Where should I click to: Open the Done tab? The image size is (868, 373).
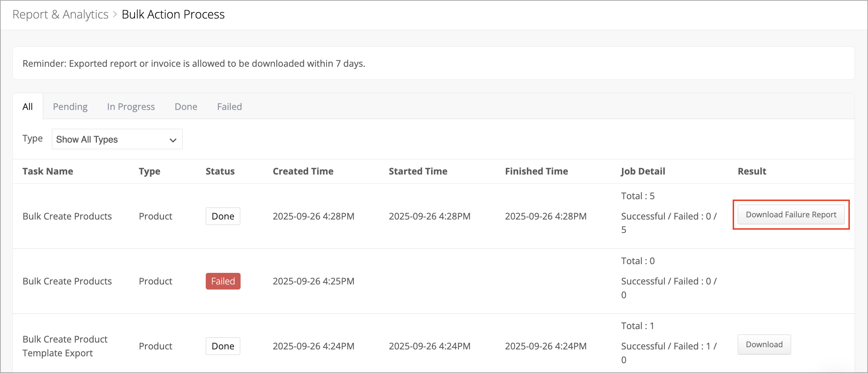pos(186,107)
